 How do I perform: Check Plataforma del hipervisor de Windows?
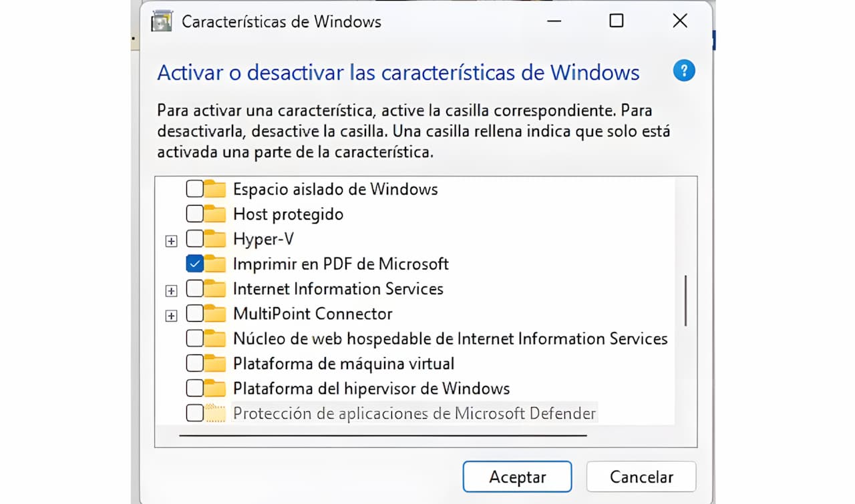[194, 389]
